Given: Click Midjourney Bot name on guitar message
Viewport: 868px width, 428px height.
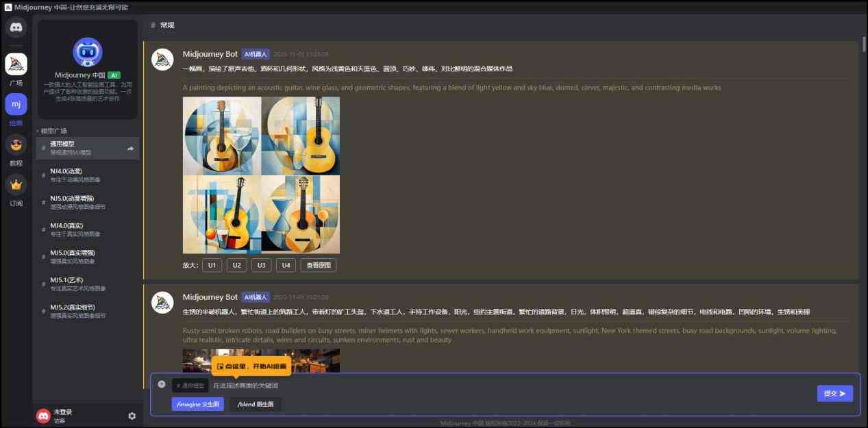Looking at the screenshot, I should pos(210,53).
